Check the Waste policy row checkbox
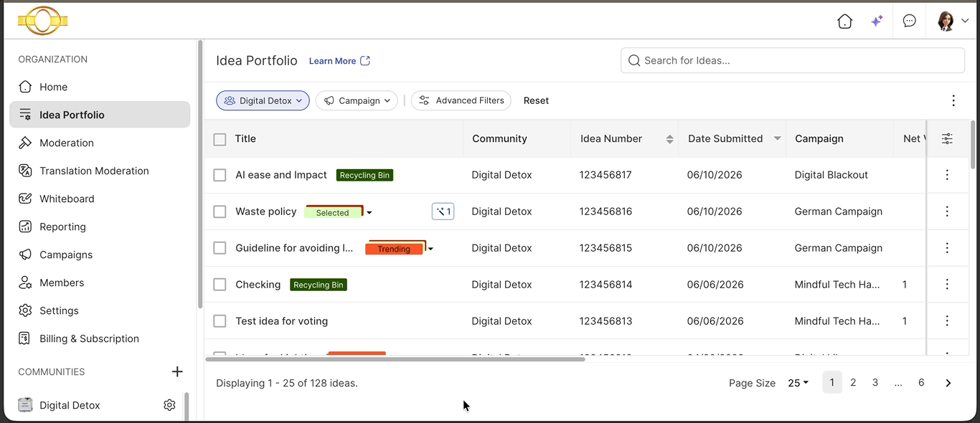The image size is (980, 423). (220, 211)
